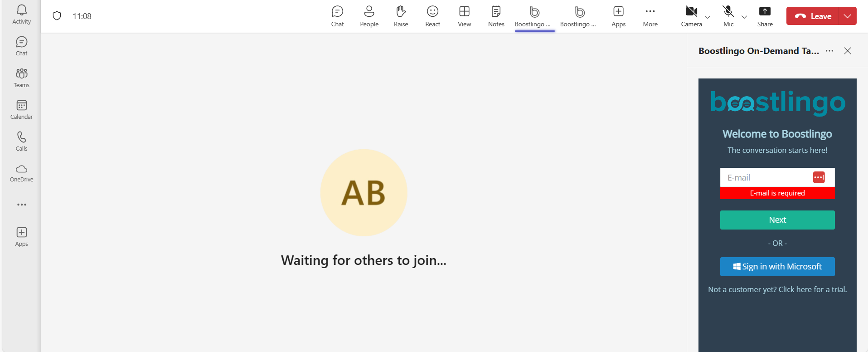Raise your hand in the meeting
Viewport: 868px width, 352px height.
(x=401, y=16)
